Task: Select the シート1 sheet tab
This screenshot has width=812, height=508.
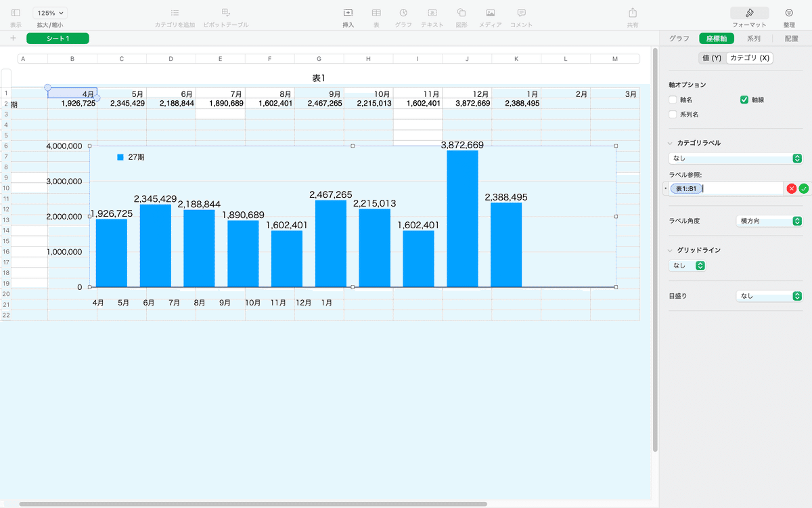Action: pyautogui.click(x=58, y=39)
